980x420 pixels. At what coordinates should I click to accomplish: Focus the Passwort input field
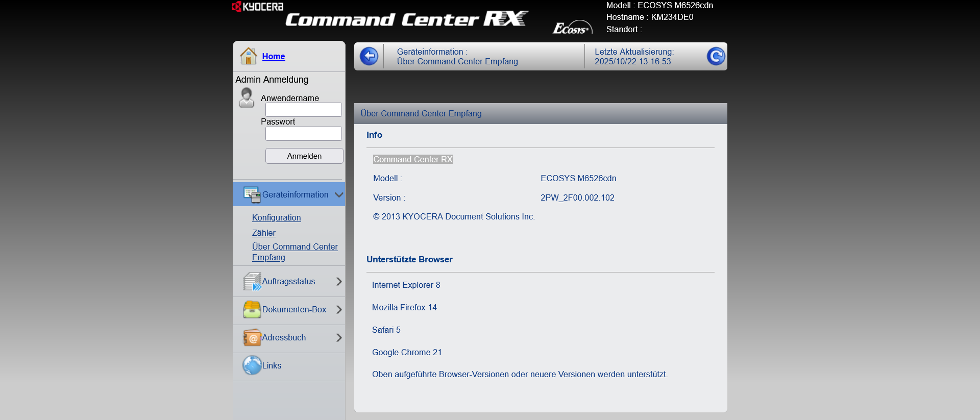[304, 134]
